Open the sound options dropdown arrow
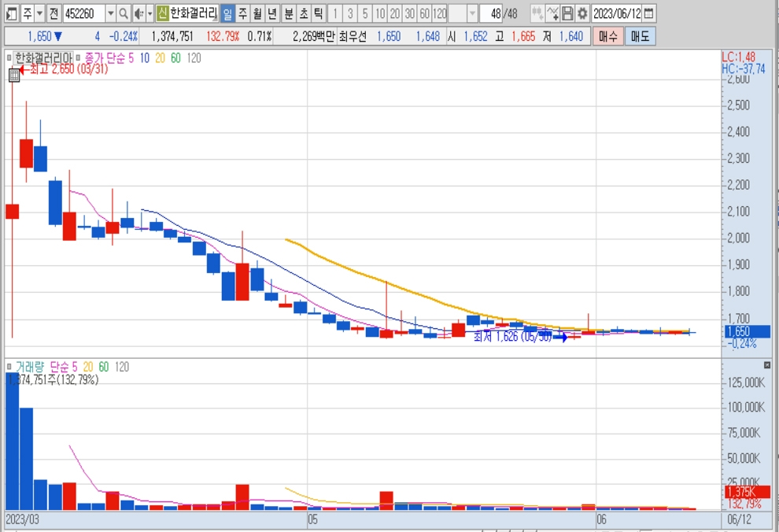 click(x=150, y=13)
